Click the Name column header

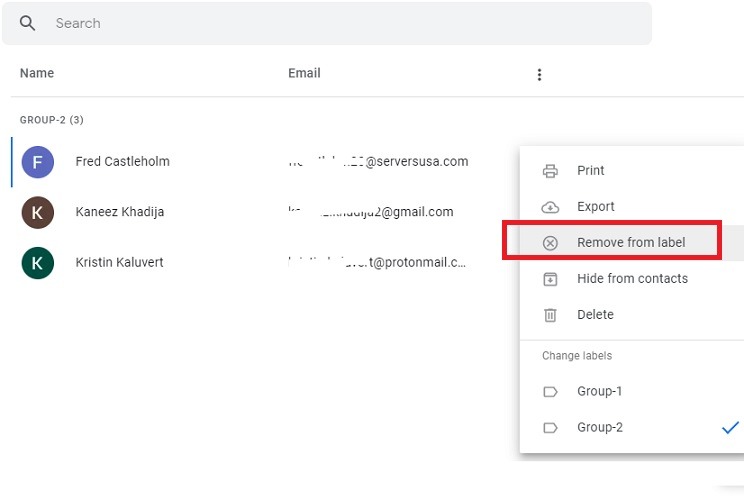tap(37, 73)
